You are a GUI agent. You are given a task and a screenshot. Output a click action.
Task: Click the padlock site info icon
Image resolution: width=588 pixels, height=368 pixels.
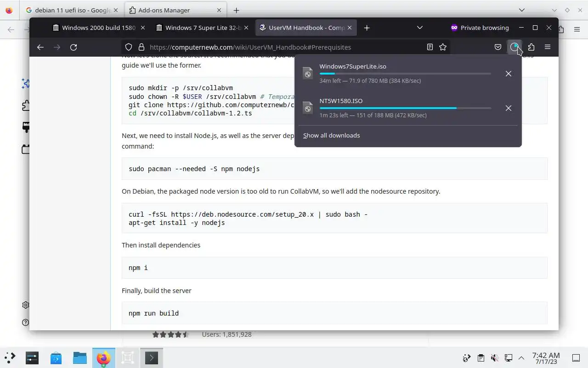pos(141,47)
